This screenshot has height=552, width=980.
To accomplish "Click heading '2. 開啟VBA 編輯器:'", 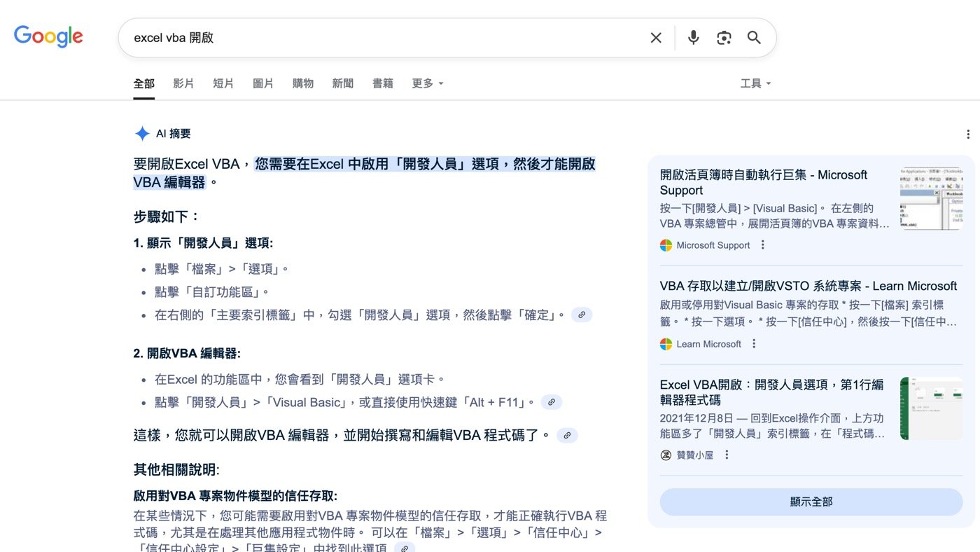I will click(x=187, y=354).
